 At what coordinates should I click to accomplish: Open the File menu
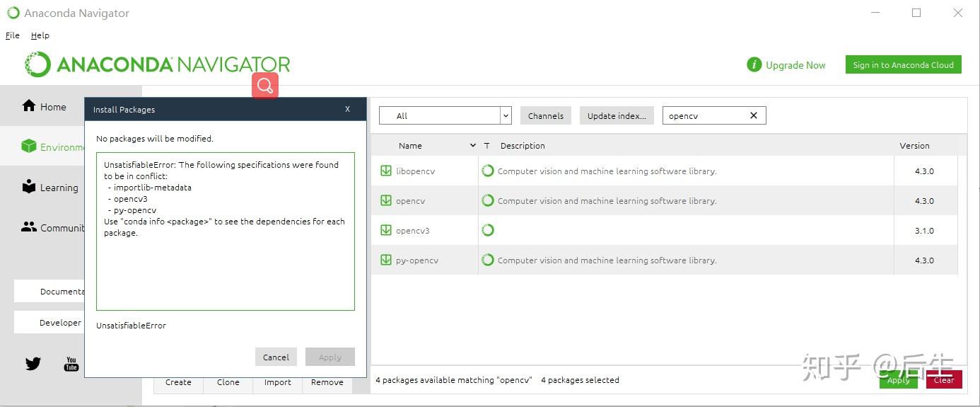click(13, 35)
